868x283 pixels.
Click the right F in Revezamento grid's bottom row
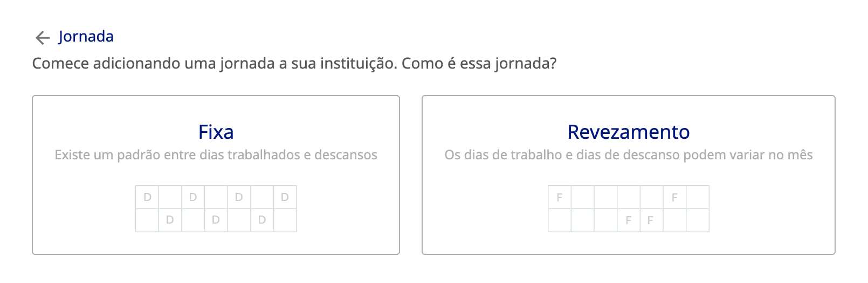tap(651, 220)
